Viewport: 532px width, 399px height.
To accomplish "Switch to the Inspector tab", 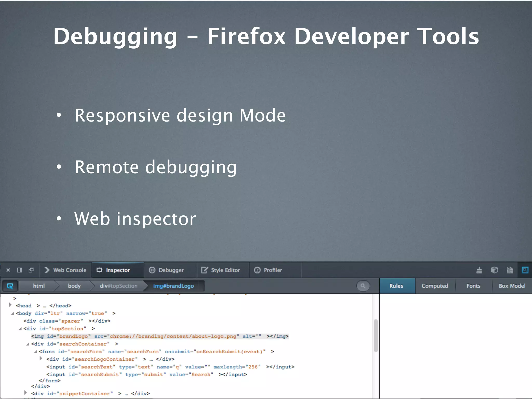I will pyautogui.click(x=118, y=270).
